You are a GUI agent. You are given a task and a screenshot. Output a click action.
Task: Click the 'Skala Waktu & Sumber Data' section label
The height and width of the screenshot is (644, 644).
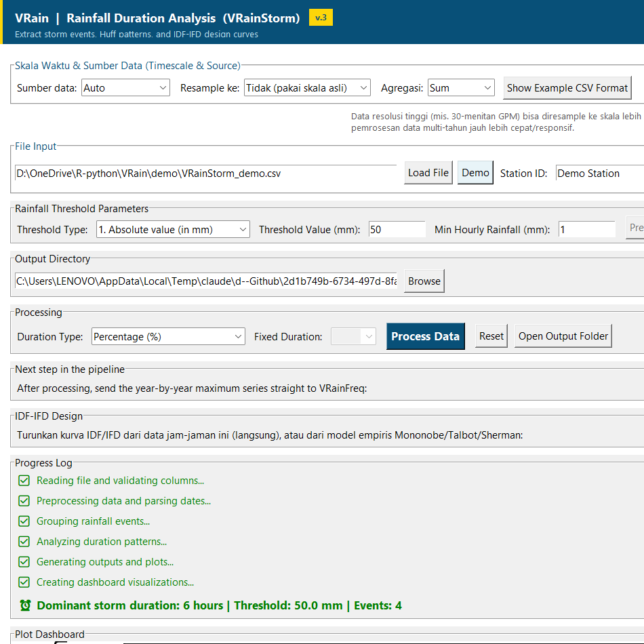click(127, 66)
